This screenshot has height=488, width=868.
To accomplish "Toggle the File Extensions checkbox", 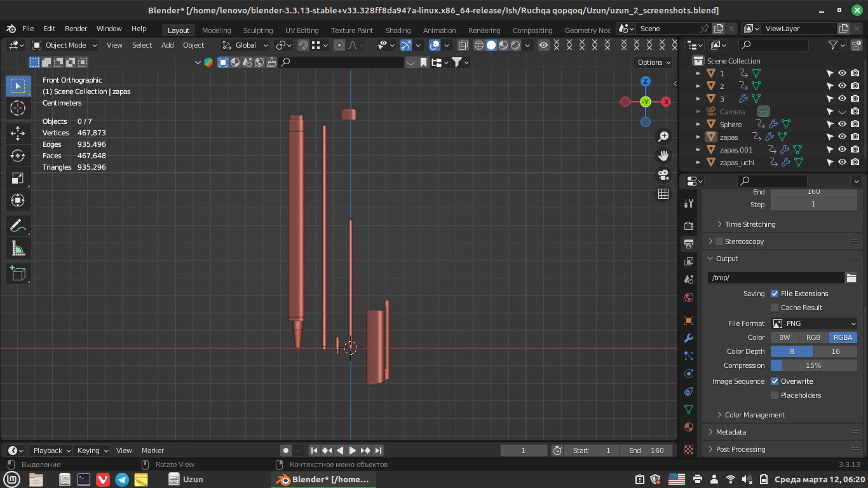I will click(x=775, y=294).
